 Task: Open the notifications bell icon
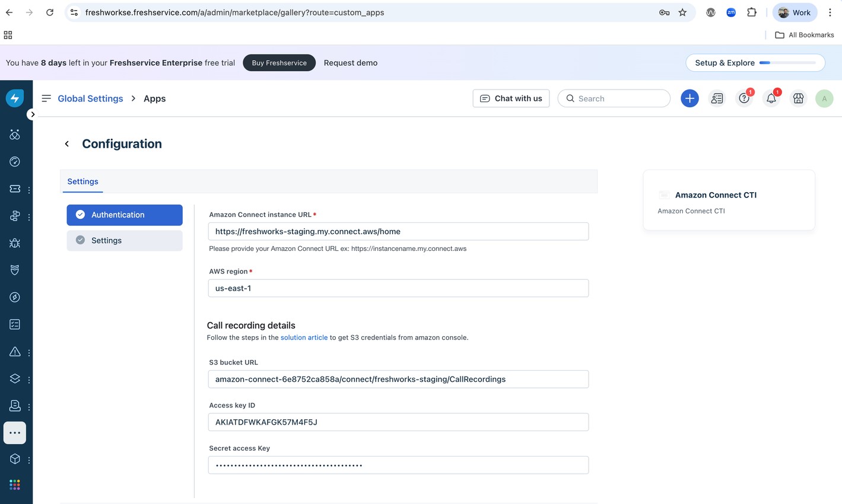771,98
